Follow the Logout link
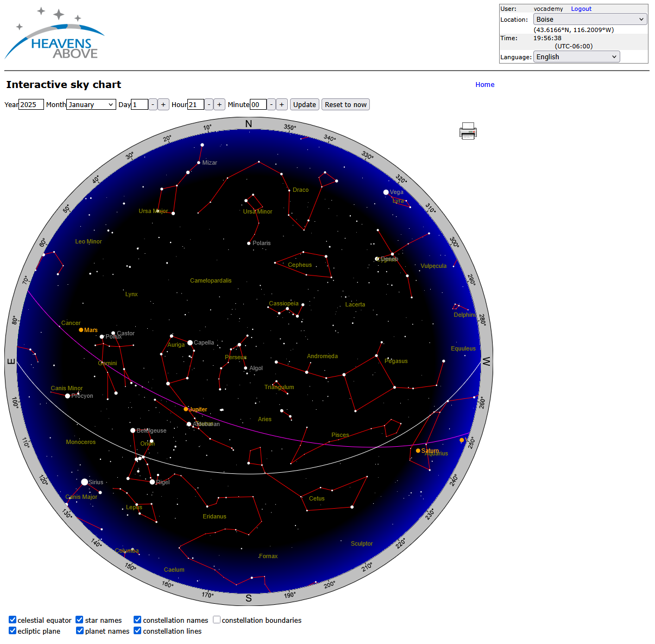This screenshot has height=644, width=655. 581,9
